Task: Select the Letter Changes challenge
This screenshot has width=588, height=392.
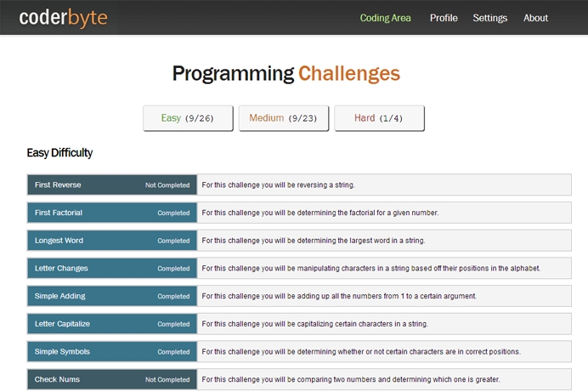Action: coord(61,269)
